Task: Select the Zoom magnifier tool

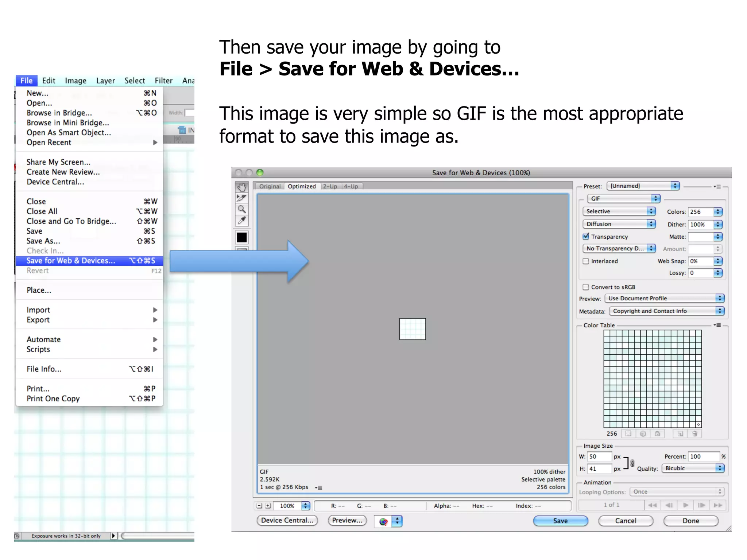Action: (241, 209)
